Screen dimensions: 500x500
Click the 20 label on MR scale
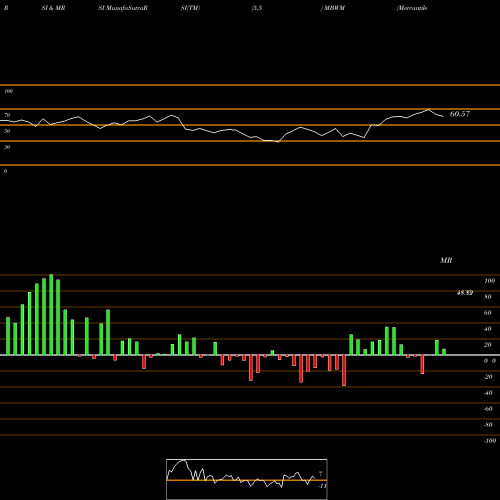[x=488, y=345]
